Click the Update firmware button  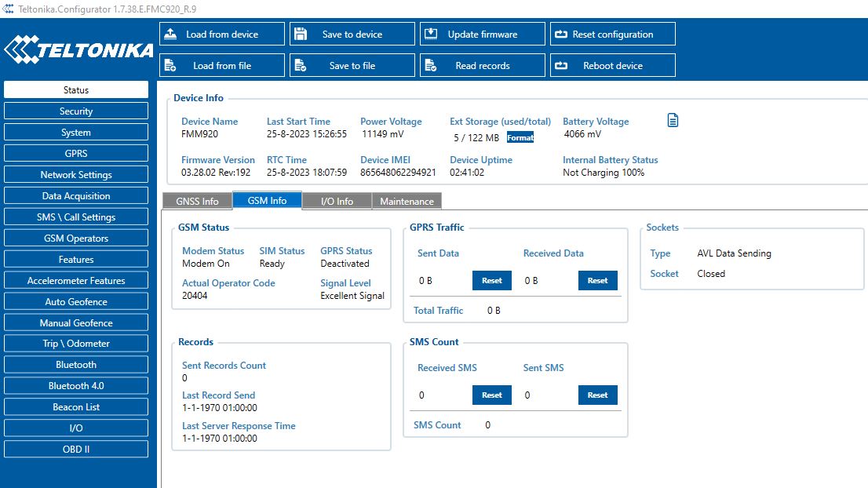click(482, 34)
